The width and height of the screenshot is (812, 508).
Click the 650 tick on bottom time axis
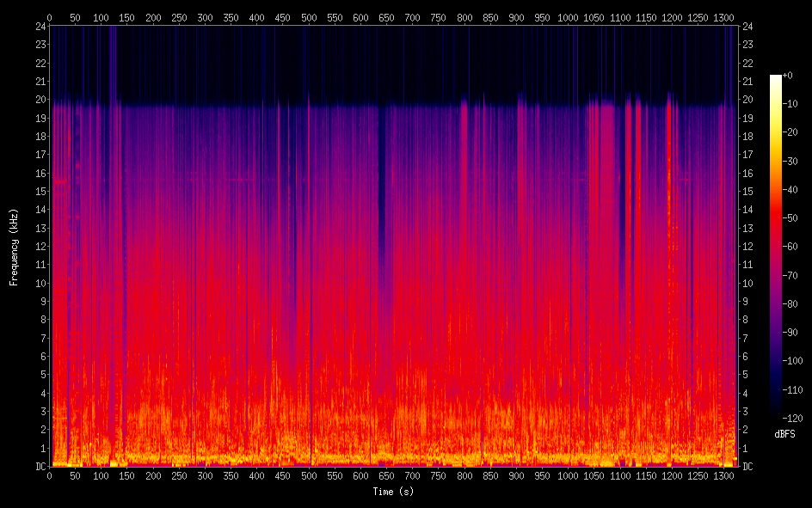[x=386, y=475]
